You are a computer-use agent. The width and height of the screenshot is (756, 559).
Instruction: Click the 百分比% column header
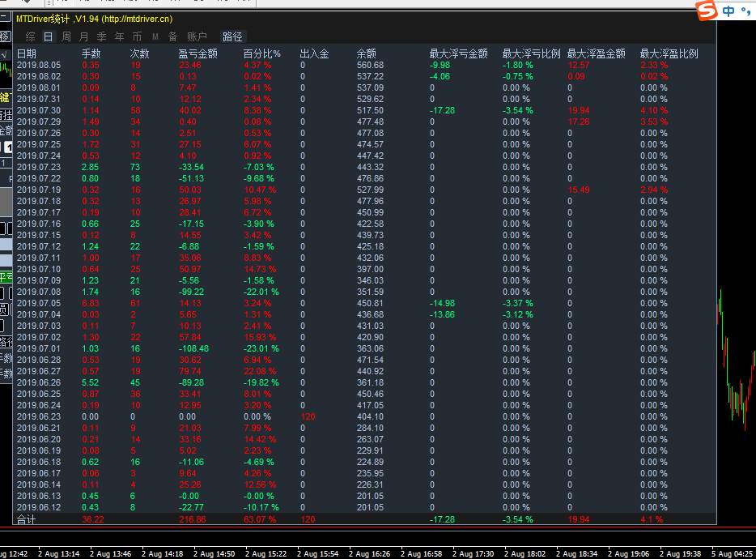pyautogui.click(x=261, y=53)
